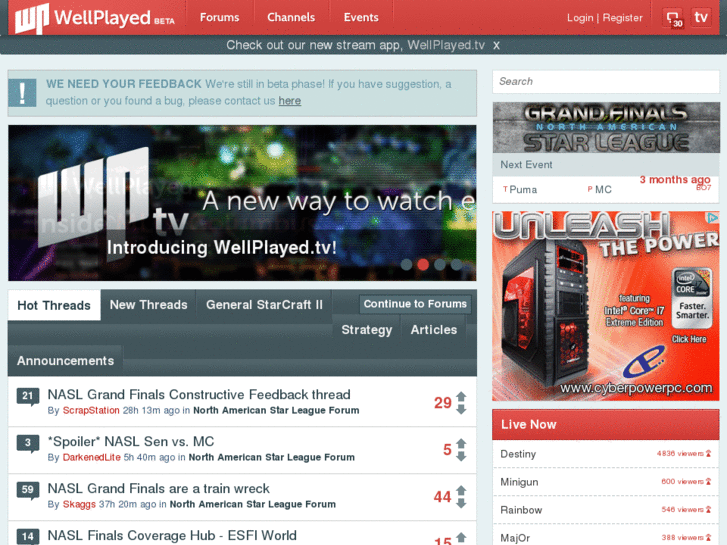Click the WellPlayed logo in header
The height and width of the screenshot is (545, 727).
pyautogui.click(x=95, y=18)
